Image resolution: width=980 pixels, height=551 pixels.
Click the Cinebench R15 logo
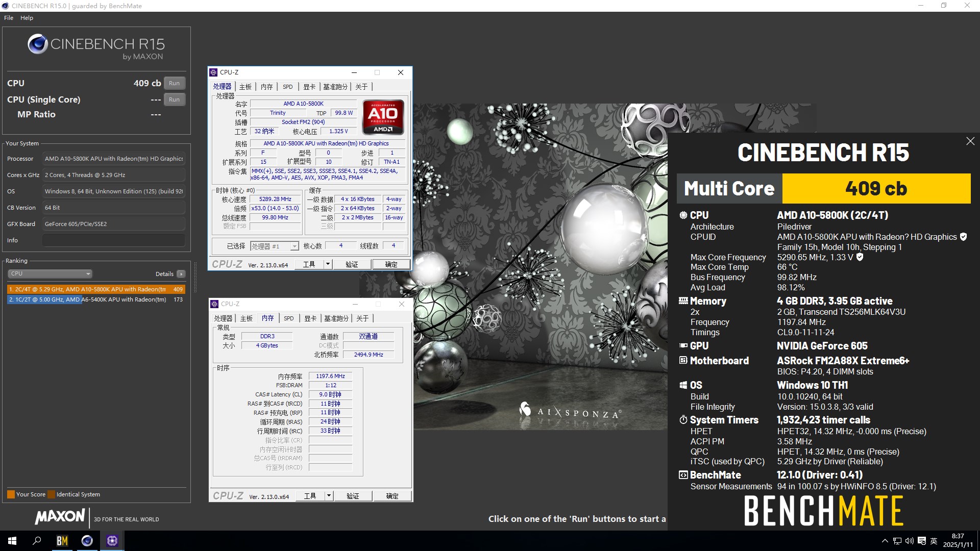(96, 47)
